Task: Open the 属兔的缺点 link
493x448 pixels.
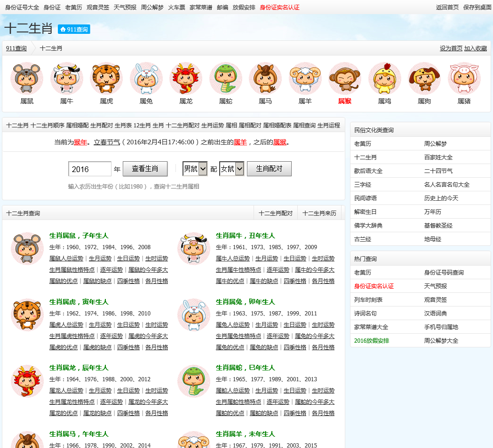Action: (264, 347)
